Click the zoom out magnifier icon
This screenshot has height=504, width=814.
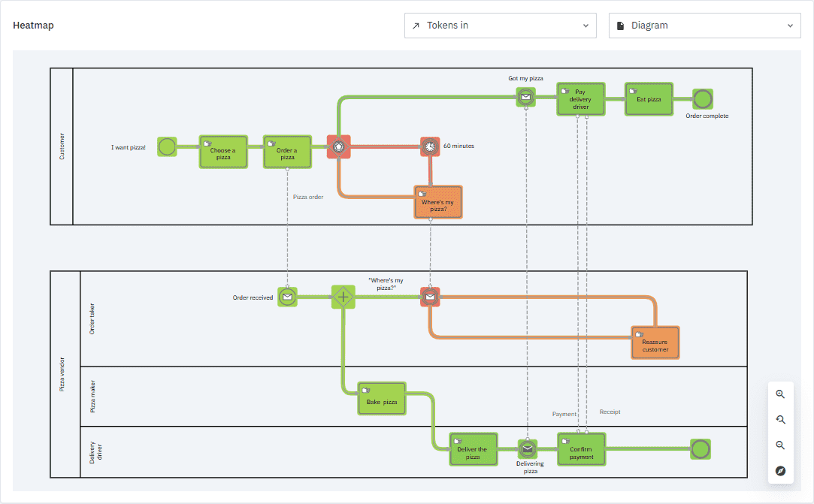click(x=780, y=445)
